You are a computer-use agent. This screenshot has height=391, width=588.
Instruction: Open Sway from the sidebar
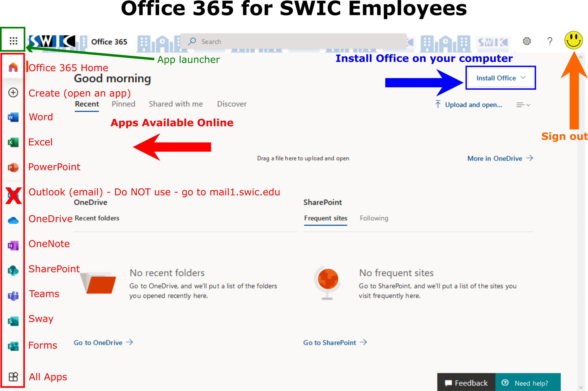coord(13,321)
